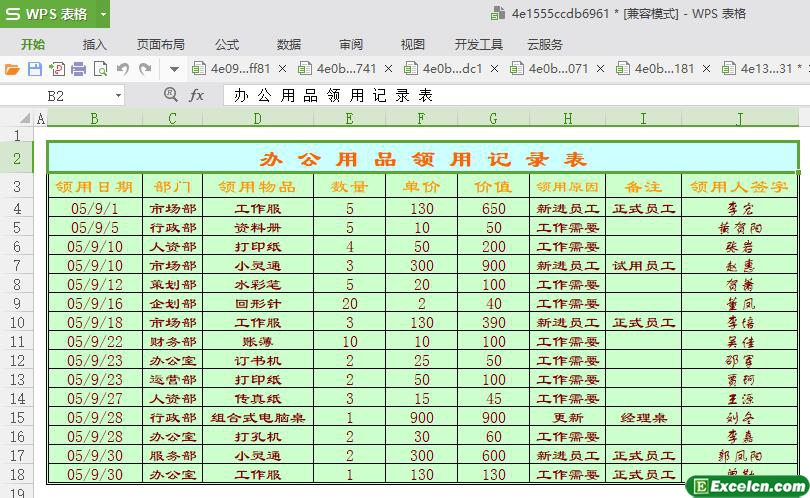Click the formula bar showing 办公用品领用记录表

(516, 96)
